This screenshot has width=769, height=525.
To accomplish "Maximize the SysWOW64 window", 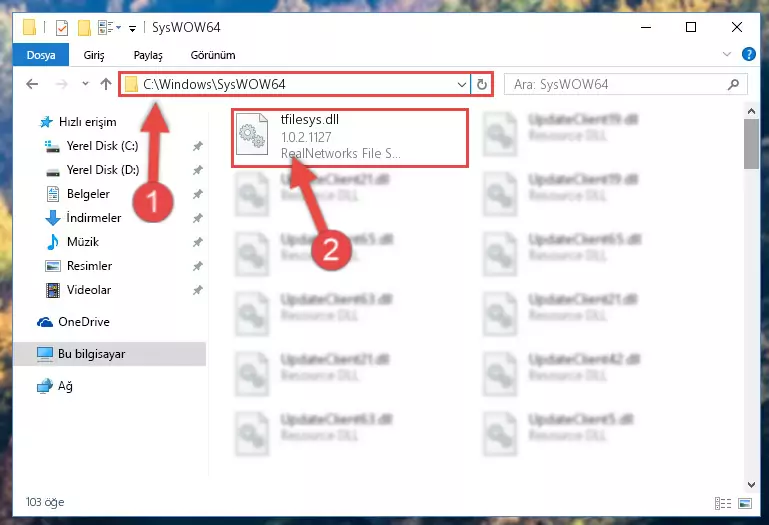I will tap(691, 27).
